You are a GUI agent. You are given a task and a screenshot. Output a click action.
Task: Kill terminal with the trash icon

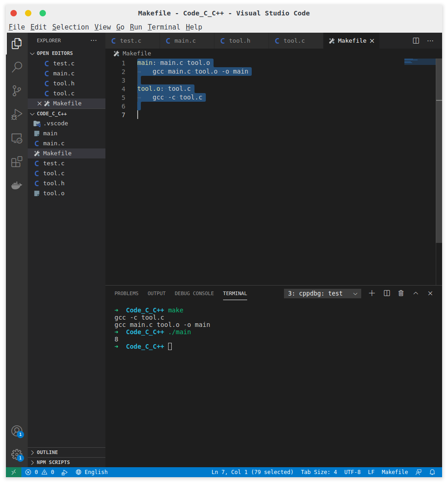click(x=401, y=293)
